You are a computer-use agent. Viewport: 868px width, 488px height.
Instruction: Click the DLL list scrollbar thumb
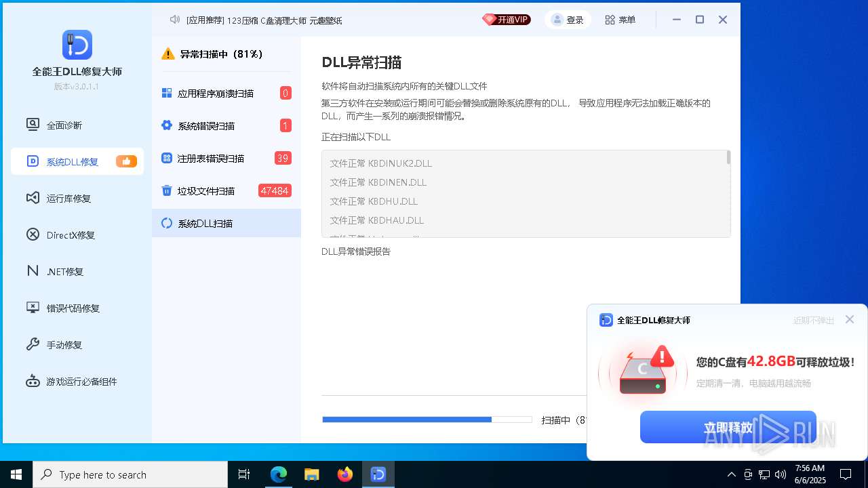pos(728,157)
